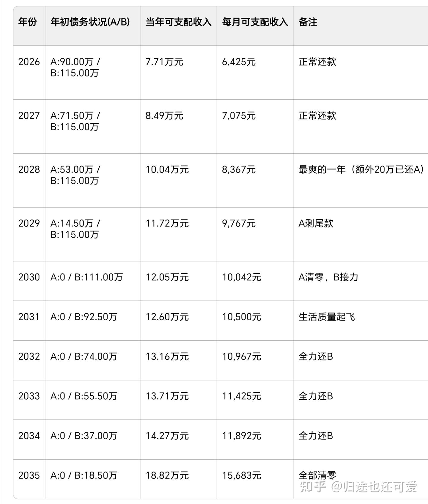This screenshot has width=428, height=504.
Task: Click note 最爽的一年（额外20万已还A）
Action: 361,169
